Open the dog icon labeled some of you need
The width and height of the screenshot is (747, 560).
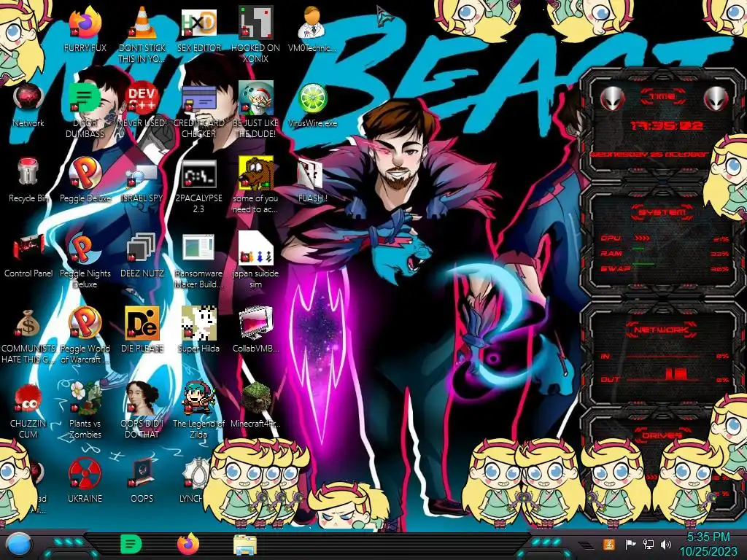[x=255, y=174]
